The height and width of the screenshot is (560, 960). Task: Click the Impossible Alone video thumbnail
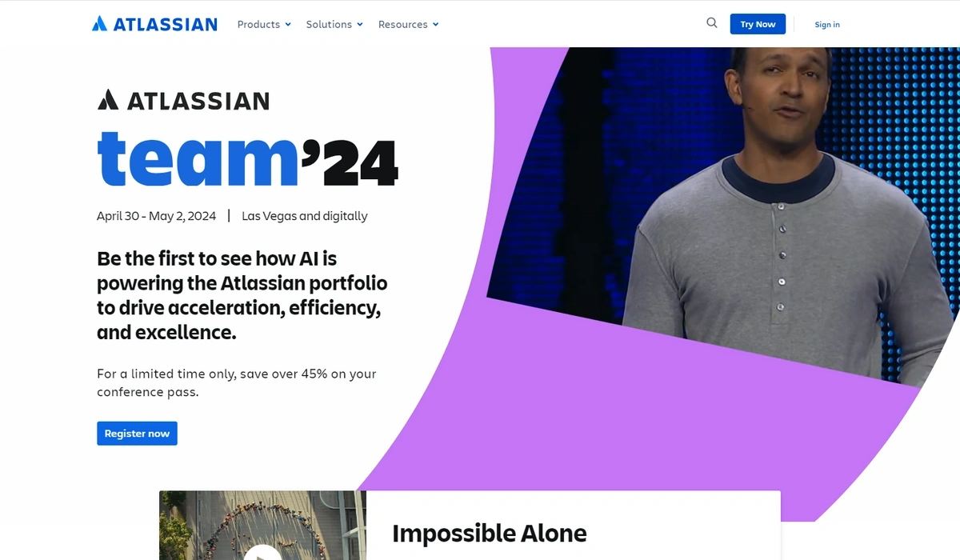[262, 526]
